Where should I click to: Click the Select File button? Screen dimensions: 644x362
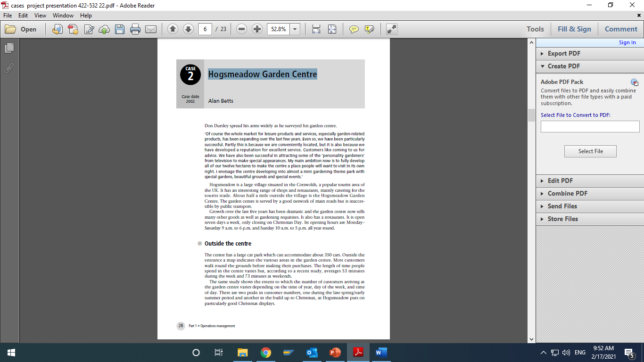coord(590,151)
